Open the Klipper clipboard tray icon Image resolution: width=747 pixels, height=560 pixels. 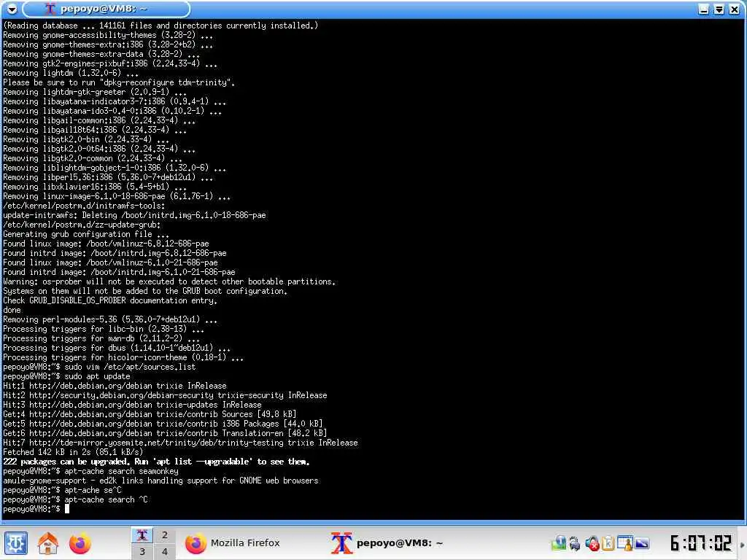click(x=608, y=543)
